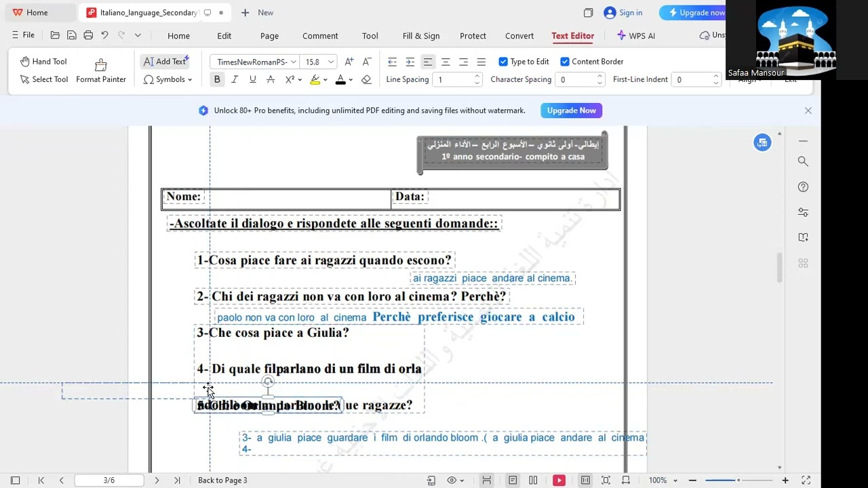Viewport: 868px width, 488px height.
Task: Open the folder icon in quick access toolbar
Action: [55, 35]
